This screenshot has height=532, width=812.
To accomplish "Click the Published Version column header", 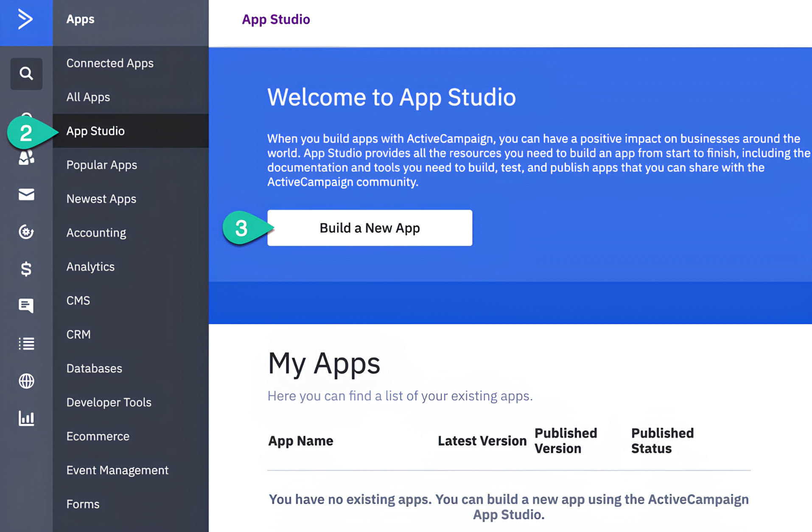I will (x=566, y=441).
